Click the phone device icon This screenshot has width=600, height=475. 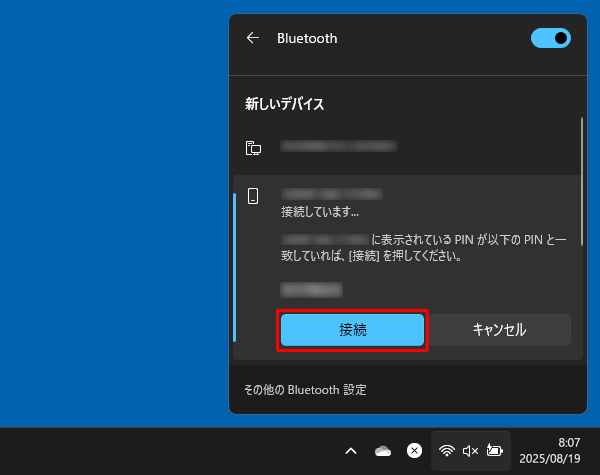254,195
